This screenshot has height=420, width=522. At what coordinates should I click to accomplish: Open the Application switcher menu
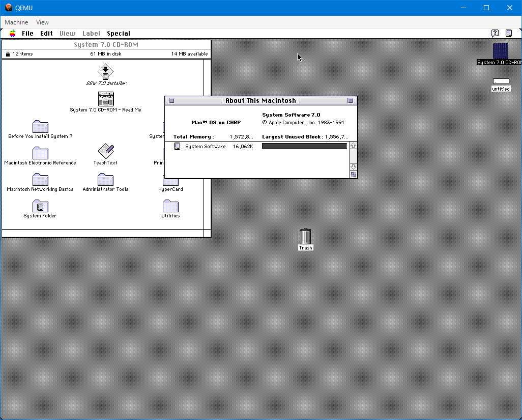(x=509, y=34)
